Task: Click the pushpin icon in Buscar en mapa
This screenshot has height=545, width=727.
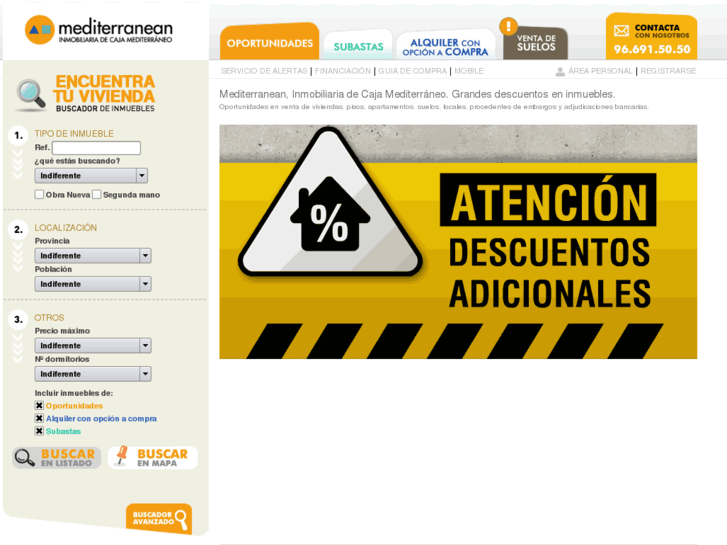Action: tap(122, 455)
